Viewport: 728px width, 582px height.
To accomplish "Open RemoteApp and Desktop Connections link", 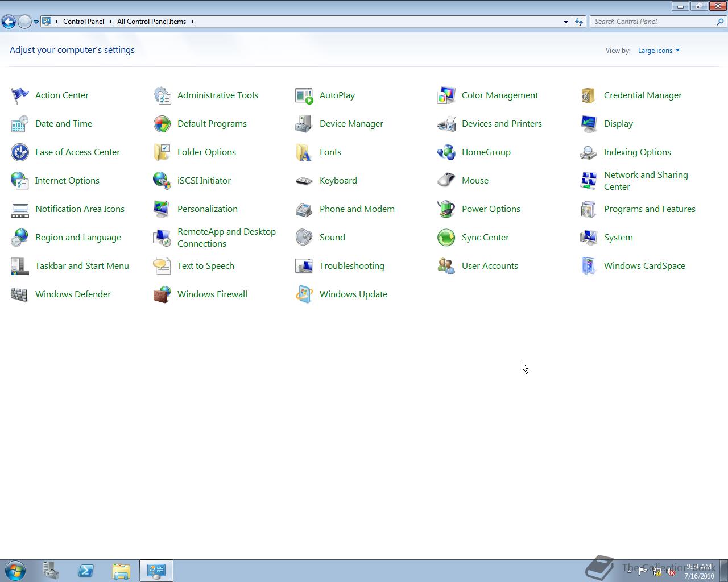I will (x=226, y=238).
